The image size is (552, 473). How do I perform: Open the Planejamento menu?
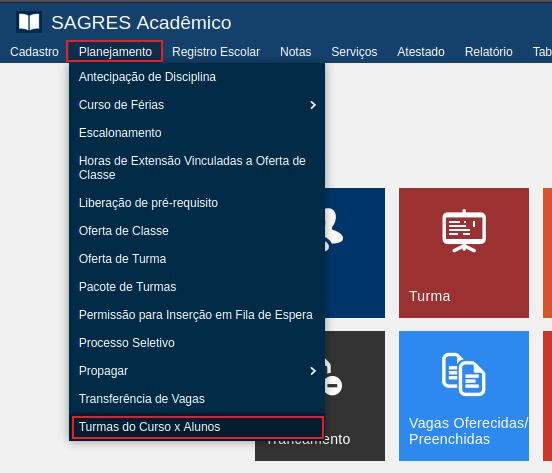coord(115,52)
